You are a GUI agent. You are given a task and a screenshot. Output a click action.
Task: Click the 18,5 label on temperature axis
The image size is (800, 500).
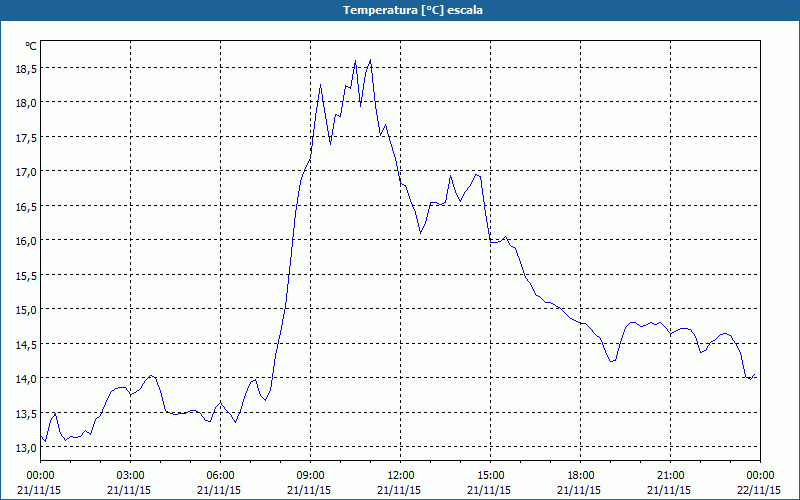(x=26, y=68)
